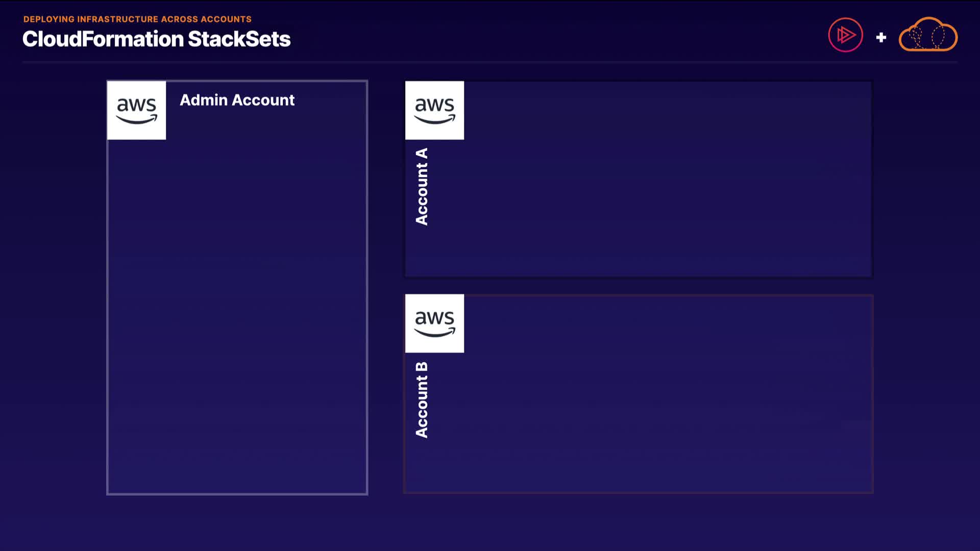Click the Pluralsight play logo

point(845,35)
